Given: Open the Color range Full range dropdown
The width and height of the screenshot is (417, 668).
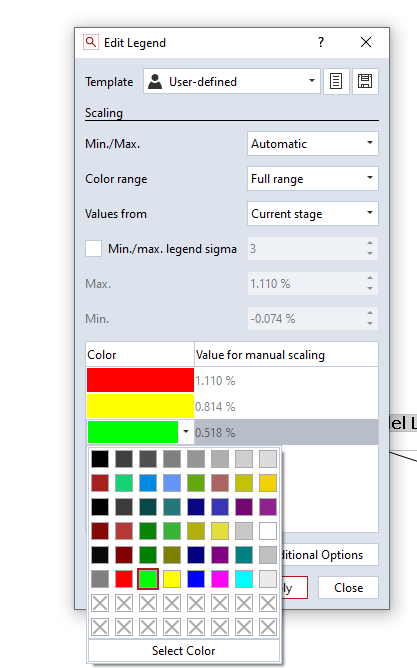Looking at the screenshot, I should coord(313,179).
